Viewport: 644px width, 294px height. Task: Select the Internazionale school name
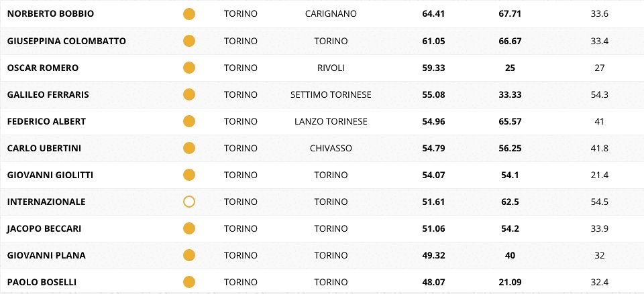46,202
